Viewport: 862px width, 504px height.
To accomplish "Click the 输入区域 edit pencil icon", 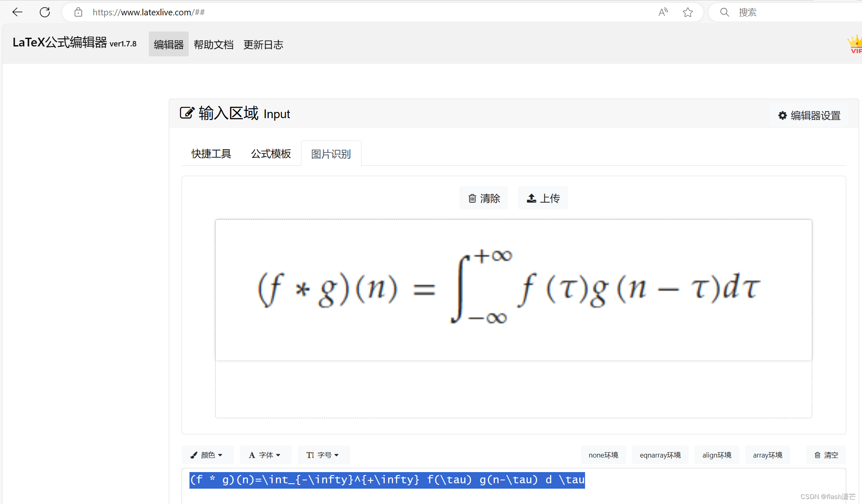I will pos(187,113).
